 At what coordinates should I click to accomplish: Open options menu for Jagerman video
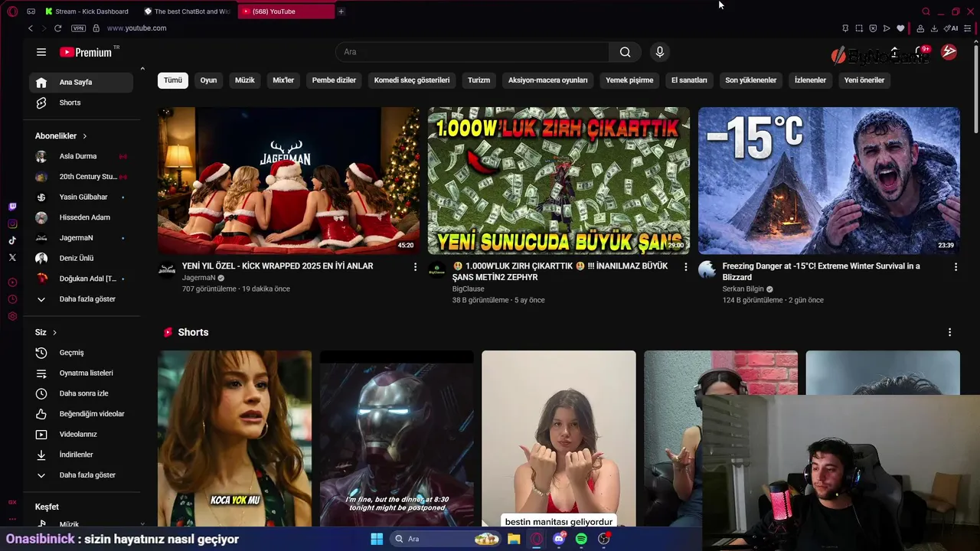pyautogui.click(x=415, y=267)
